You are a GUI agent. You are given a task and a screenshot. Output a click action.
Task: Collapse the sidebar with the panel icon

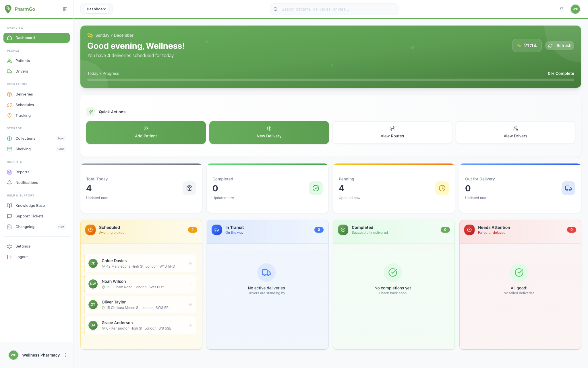click(65, 9)
